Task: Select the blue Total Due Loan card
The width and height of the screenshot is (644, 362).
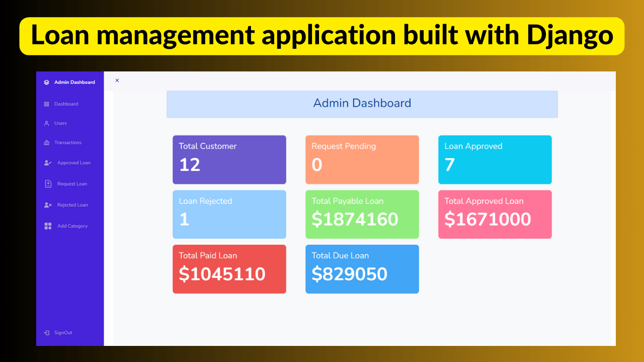Action: coord(362,269)
